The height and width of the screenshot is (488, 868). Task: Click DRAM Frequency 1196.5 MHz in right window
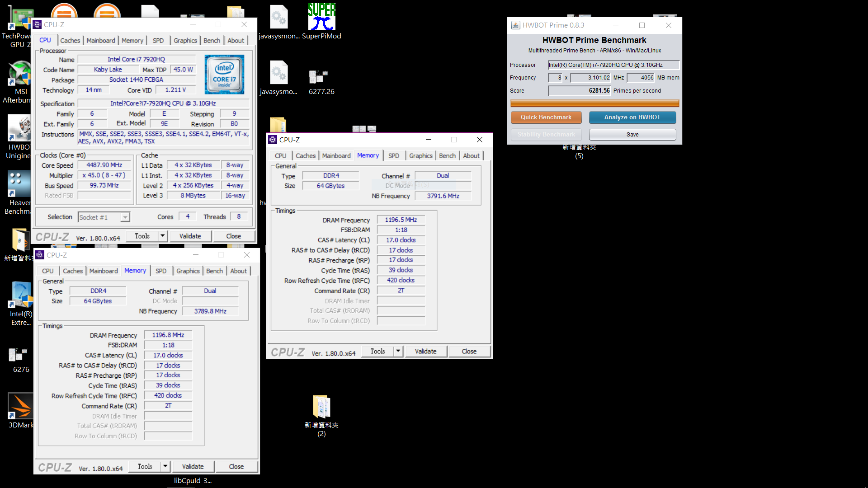point(401,220)
